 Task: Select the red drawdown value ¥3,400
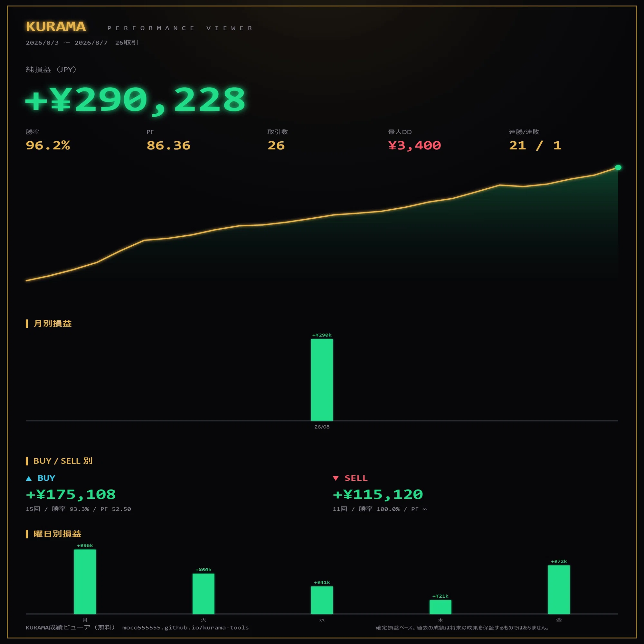[x=414, y=145]
